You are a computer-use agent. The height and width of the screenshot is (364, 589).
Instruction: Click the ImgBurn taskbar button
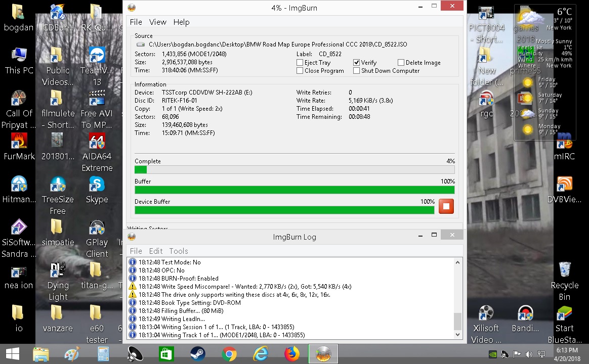click(x=323, y=354)
